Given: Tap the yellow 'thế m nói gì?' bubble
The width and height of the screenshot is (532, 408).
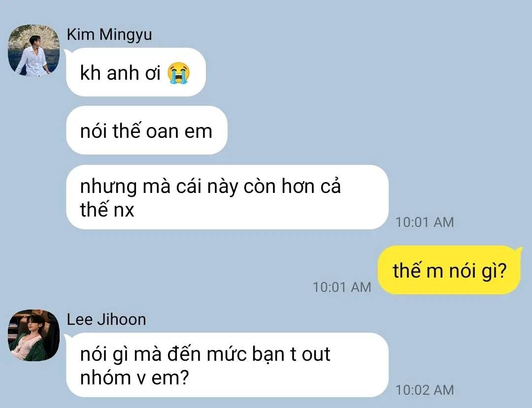Looking at the screenshot, I should [450, 270].
